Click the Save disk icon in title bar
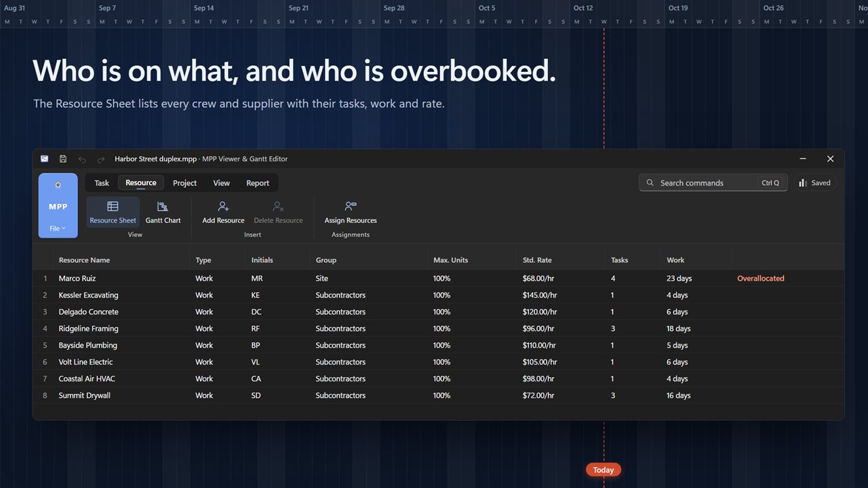Image resolution: width=868 pixels, height=488 pixels. (x=63, y=159)
